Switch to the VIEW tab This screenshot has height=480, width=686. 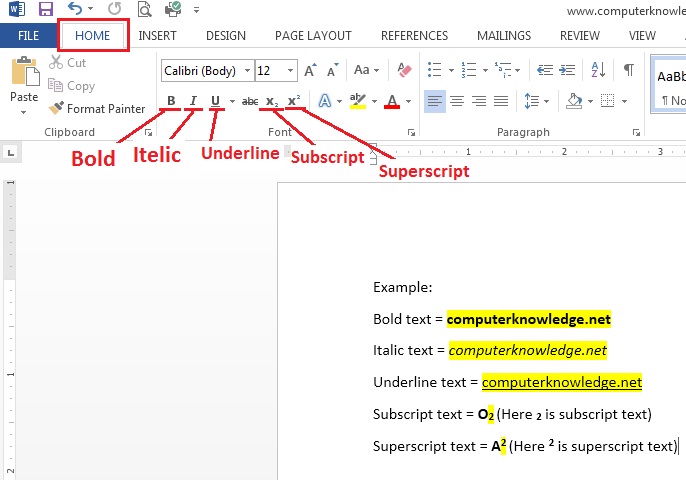pos(642,35)
